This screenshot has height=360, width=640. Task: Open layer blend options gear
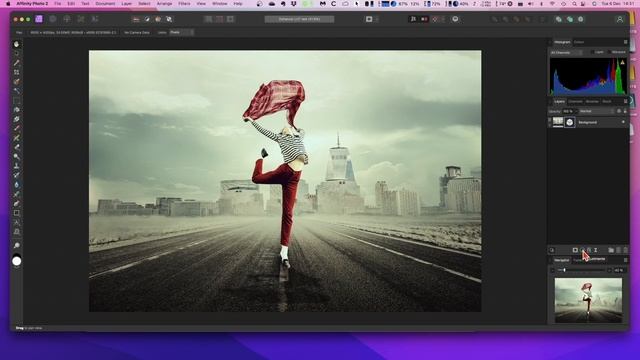tap(619, 111)
